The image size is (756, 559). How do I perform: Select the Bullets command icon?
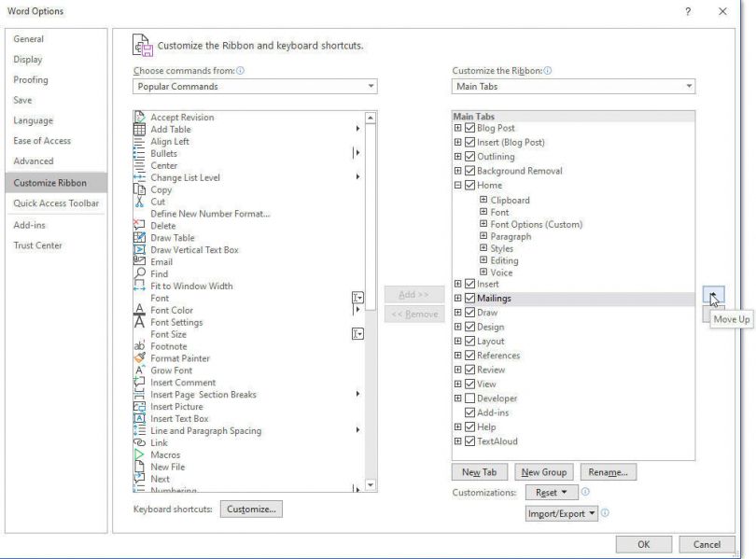tap(138, 153)
